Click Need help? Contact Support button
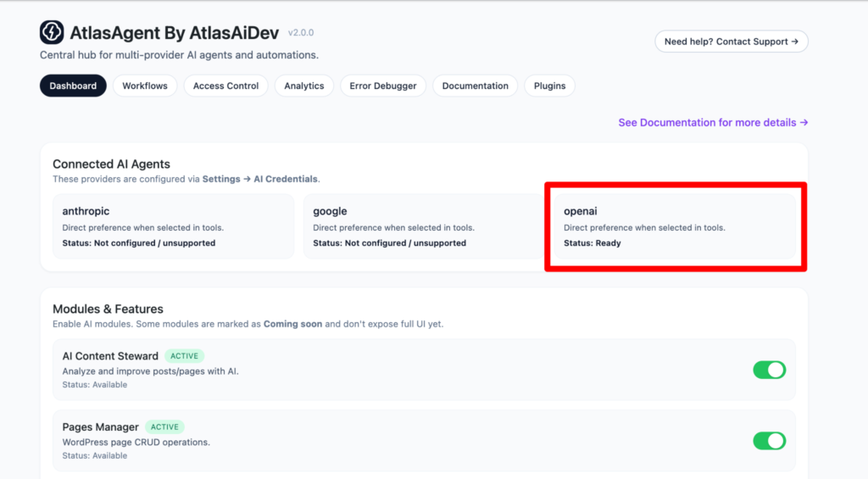Image resolution: width=868 pixels, height=479 pixels. pos(732,42)
